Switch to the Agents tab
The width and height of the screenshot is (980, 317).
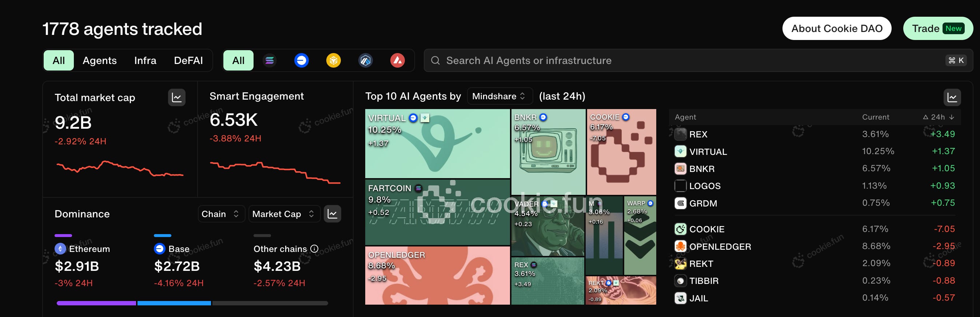point(100,60)
